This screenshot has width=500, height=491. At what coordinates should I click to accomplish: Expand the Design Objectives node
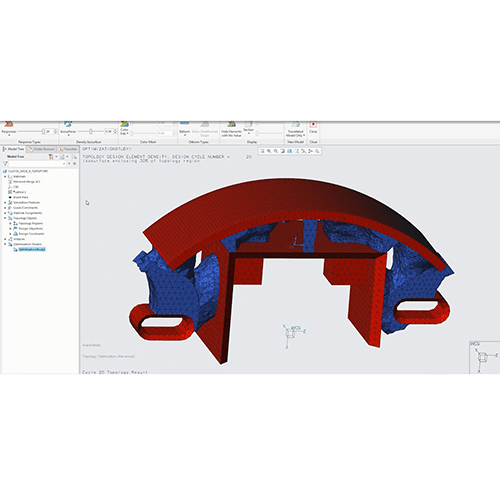10,228
